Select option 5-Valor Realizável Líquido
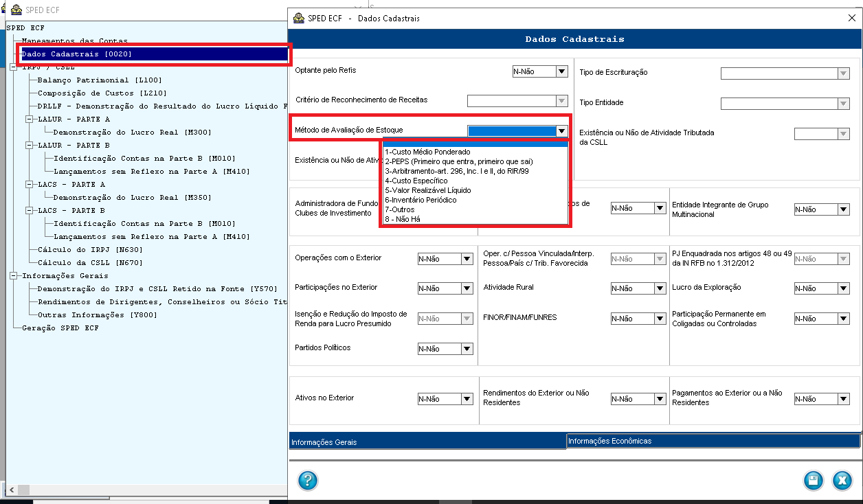This screenshot has height=504, width=863. click(475, 190)
